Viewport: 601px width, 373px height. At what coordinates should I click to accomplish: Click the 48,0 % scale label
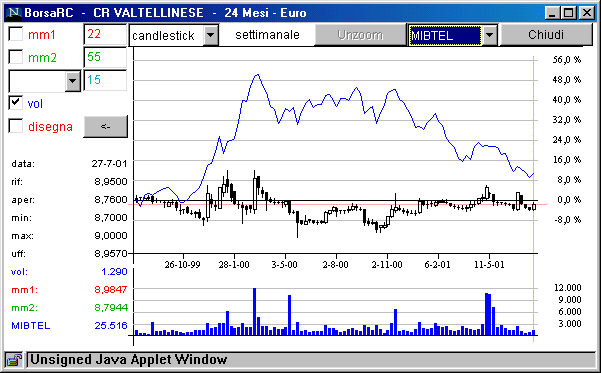click(567, 80)
